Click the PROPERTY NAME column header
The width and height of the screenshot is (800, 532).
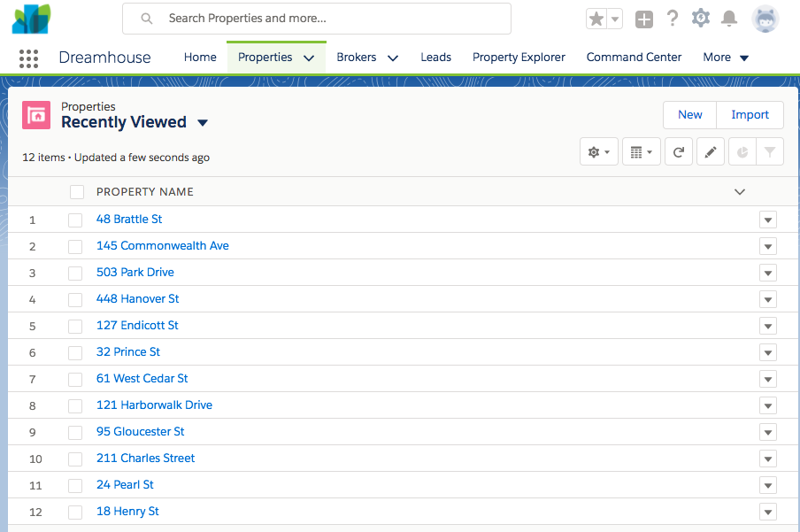point(145,192)
